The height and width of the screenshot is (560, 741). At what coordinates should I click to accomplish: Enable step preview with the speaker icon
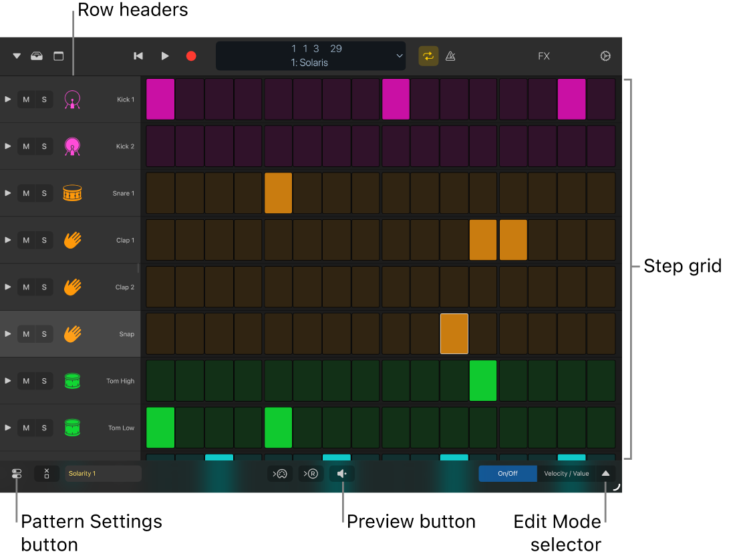342,473
